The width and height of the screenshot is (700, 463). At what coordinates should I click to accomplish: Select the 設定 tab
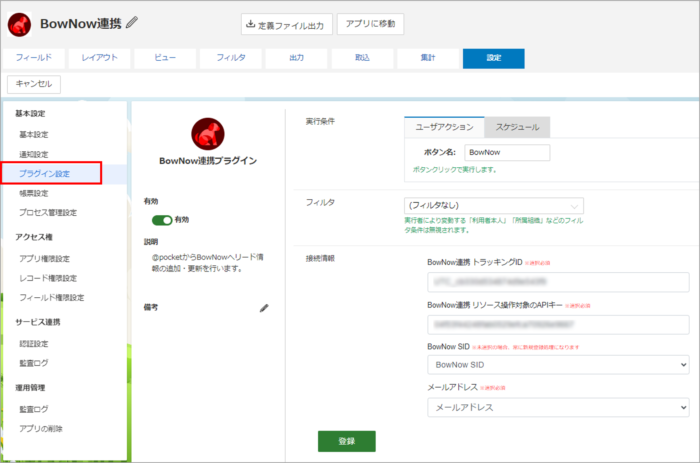tap(493, 58)
